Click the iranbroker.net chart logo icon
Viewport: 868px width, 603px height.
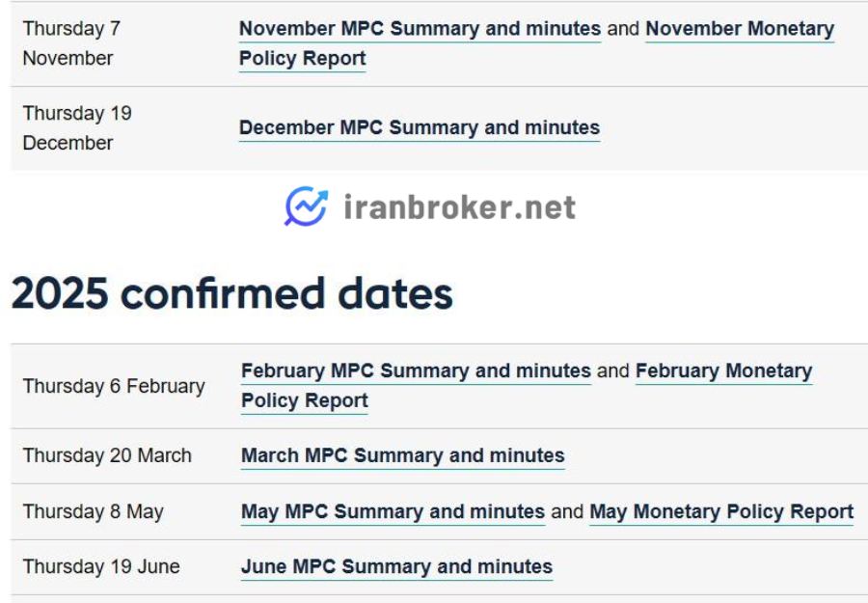(x=306, y=206)
